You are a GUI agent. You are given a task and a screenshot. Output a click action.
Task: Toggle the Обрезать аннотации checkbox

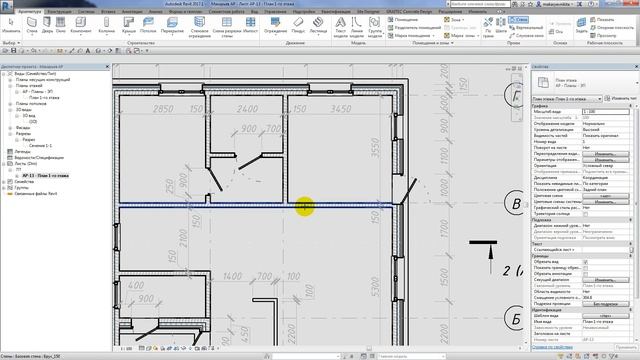(585, 274)
